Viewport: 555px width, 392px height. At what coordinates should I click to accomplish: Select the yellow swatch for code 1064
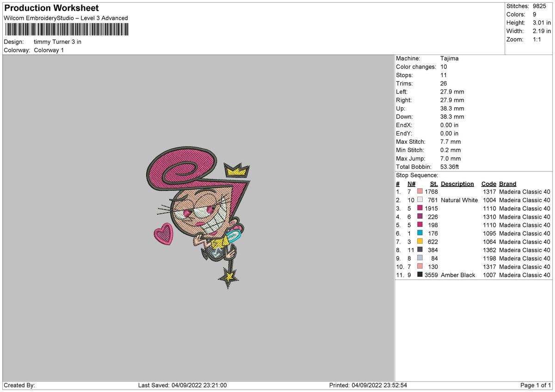click(x=420, y=242)
